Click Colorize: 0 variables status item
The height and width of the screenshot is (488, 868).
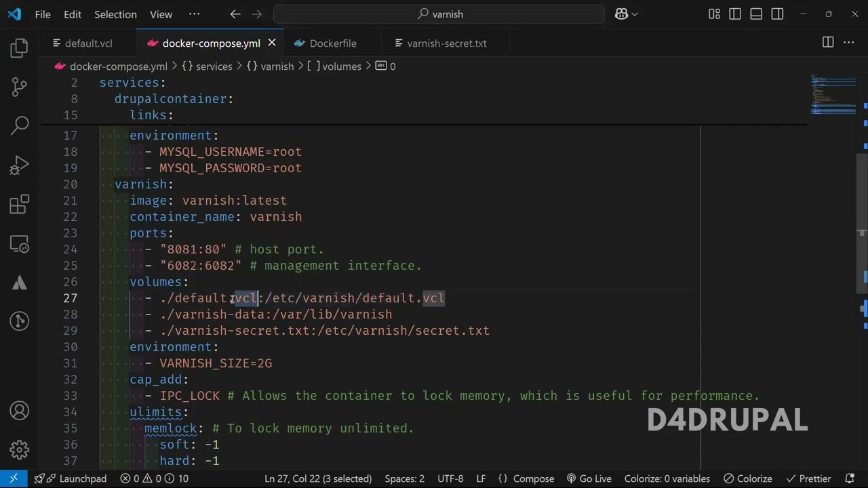pyautogui.click(x=667, y=479)
